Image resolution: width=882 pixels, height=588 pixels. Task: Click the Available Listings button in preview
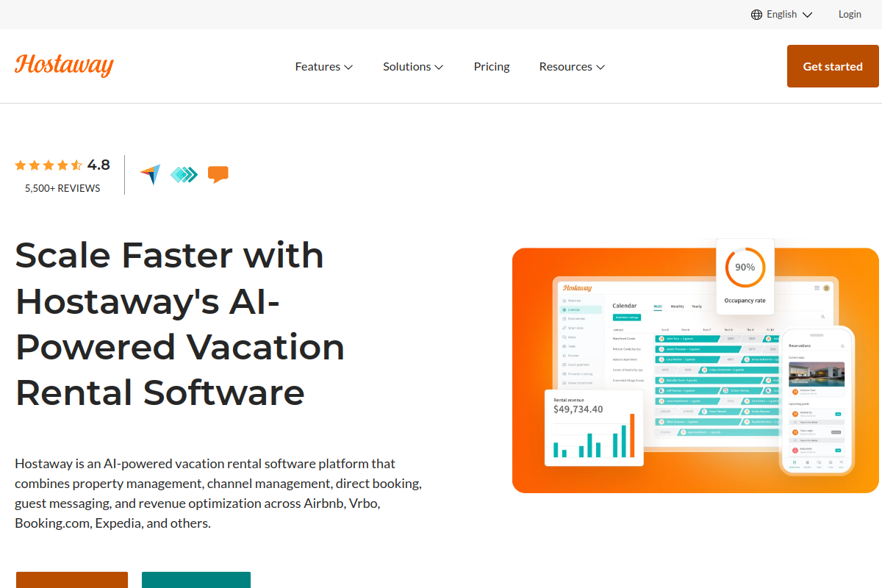pyautogui.click(x=627, y=318)
